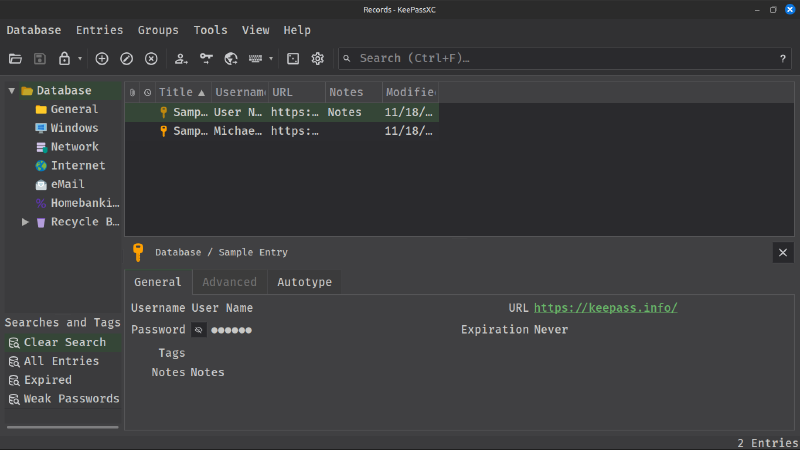Click the Delete Entry X icon
The image size is (800, 450).
click(151, 59)
